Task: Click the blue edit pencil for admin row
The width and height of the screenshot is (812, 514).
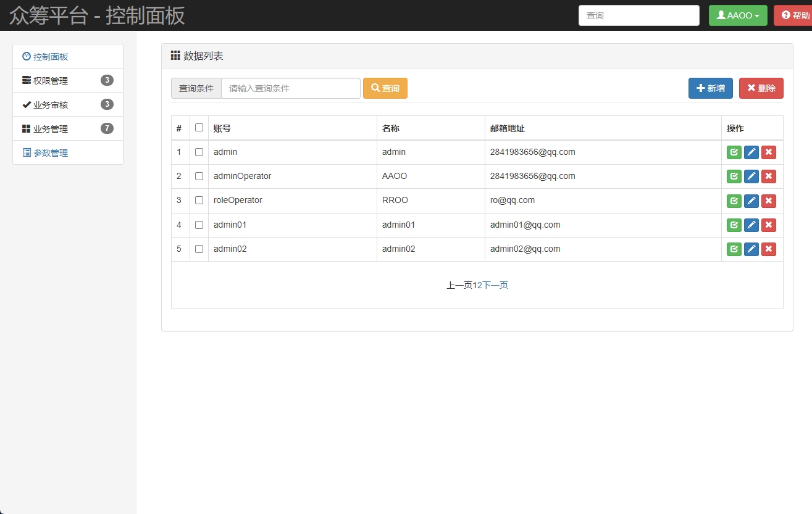Action: 751,152
